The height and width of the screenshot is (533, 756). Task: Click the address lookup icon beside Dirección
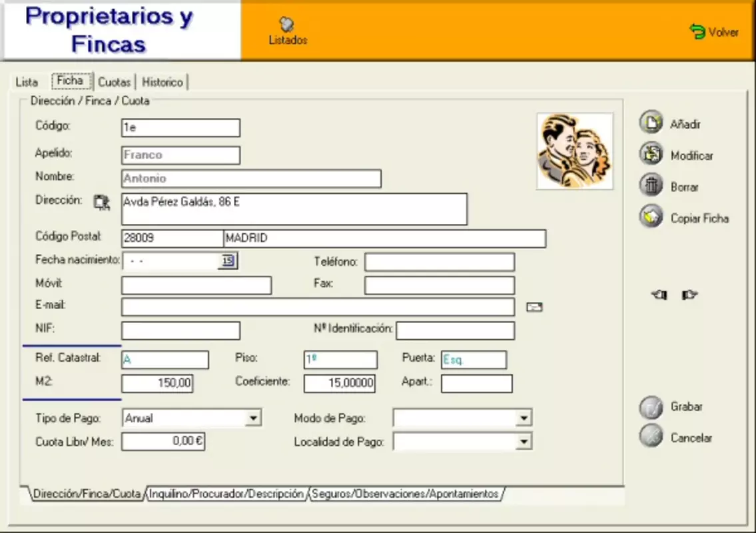[x=102, y=203]
